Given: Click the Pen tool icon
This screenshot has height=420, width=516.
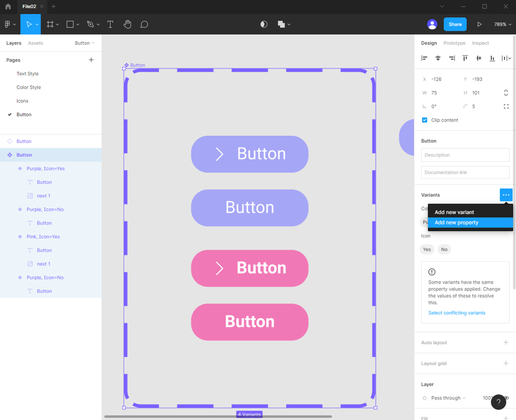Looking at the screenshot, I should pyautogui.click(x=90, y=24).
